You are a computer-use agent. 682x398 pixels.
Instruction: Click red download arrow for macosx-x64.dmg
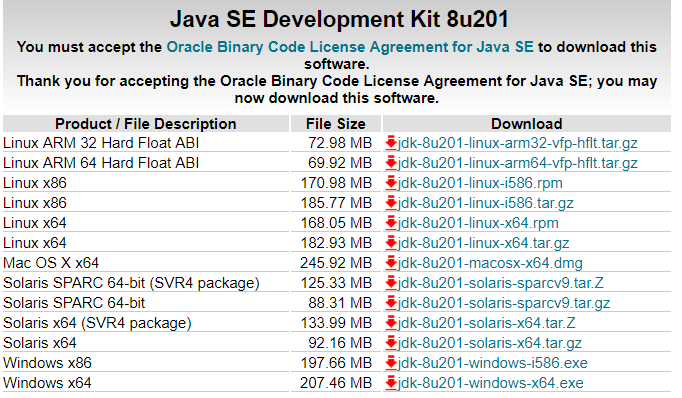click(391, 263)
